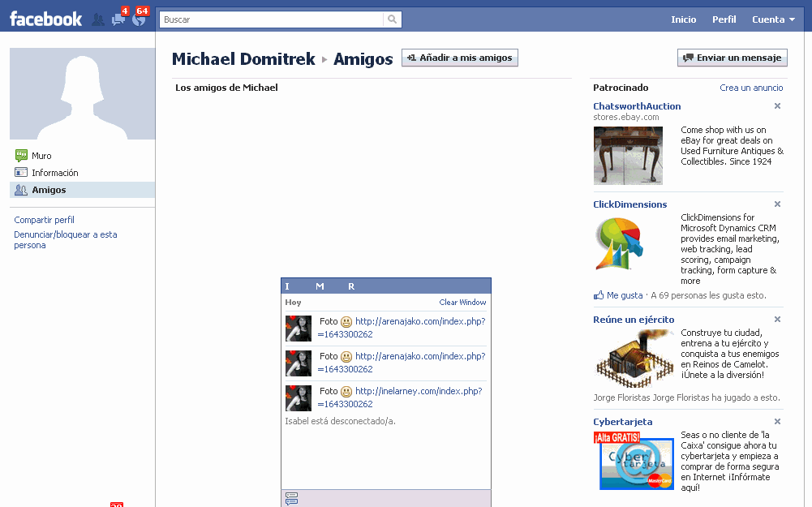Screen dimensions: 812x507
Task: Click the facebook logo
Action: (45, 19)
